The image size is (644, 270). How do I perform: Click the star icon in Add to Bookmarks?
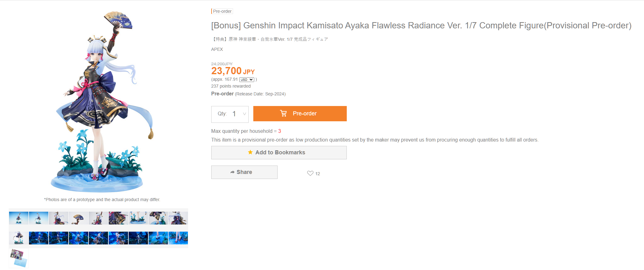tap(250, 152)
